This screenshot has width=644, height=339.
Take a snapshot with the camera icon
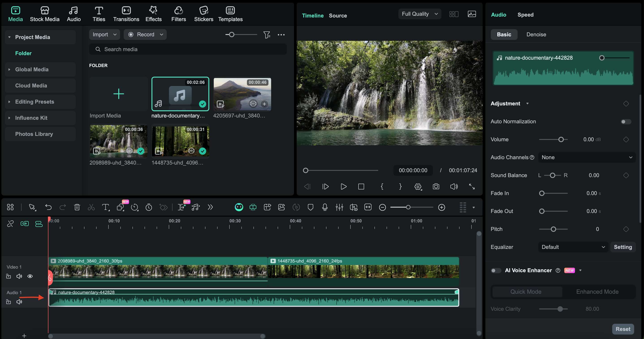436,187
